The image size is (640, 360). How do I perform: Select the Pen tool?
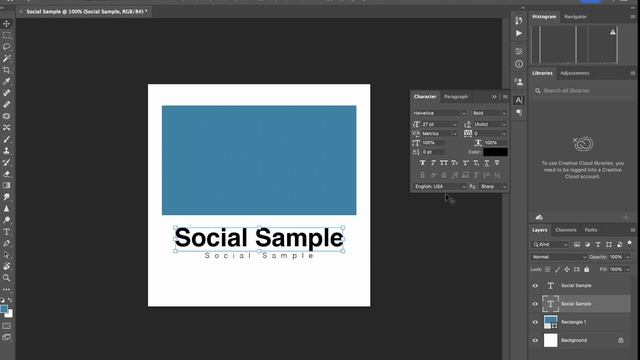[7, 243]
